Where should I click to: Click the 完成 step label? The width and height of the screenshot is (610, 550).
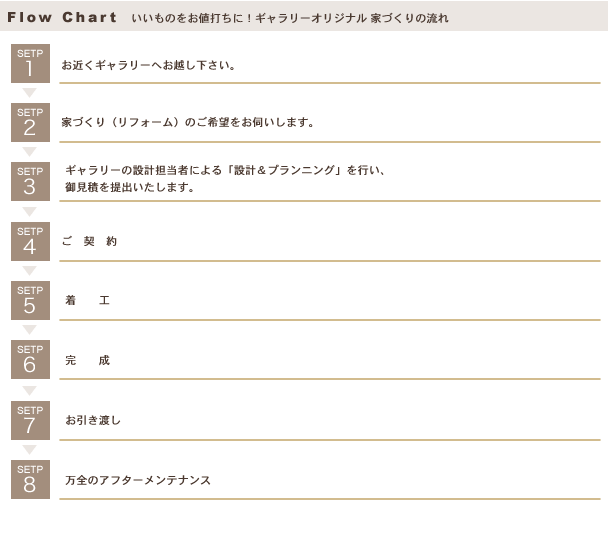(88, 360)
